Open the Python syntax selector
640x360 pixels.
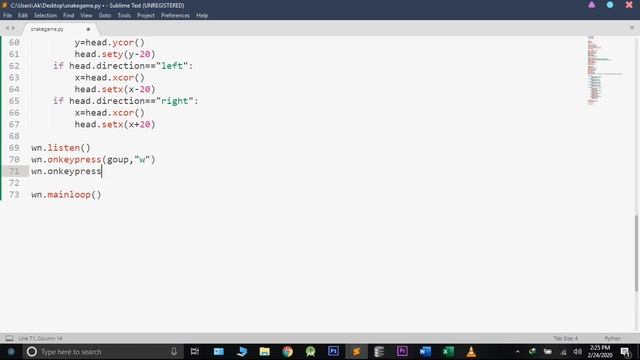click(x=612, y=338)
